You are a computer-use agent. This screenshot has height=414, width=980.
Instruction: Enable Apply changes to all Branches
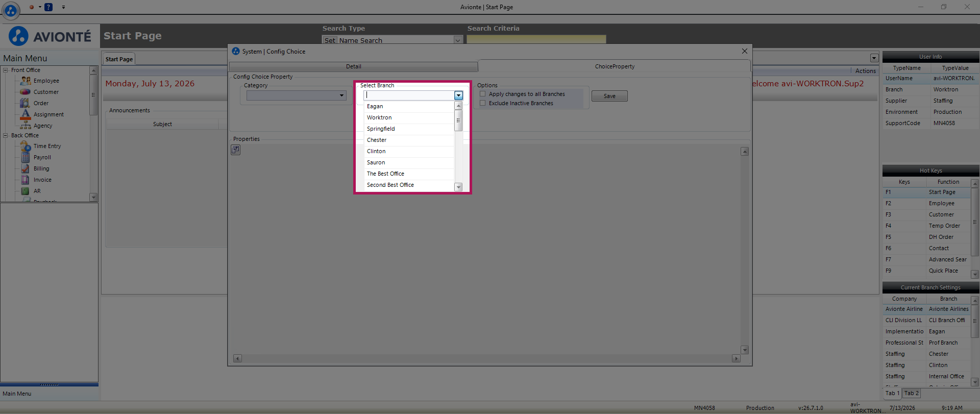(483, 94)
